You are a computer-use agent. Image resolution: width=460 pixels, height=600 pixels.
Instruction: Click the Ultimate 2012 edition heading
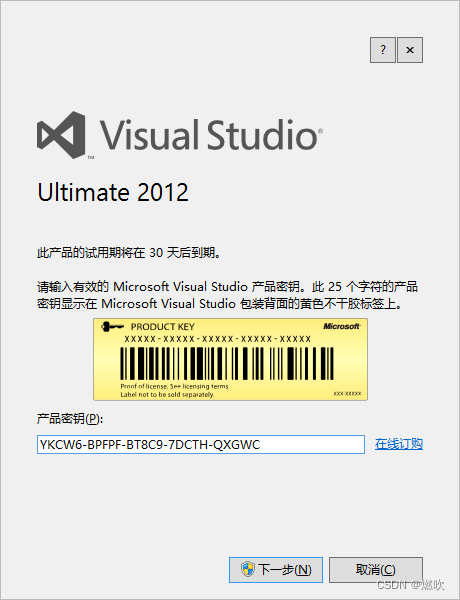point(113,192)
